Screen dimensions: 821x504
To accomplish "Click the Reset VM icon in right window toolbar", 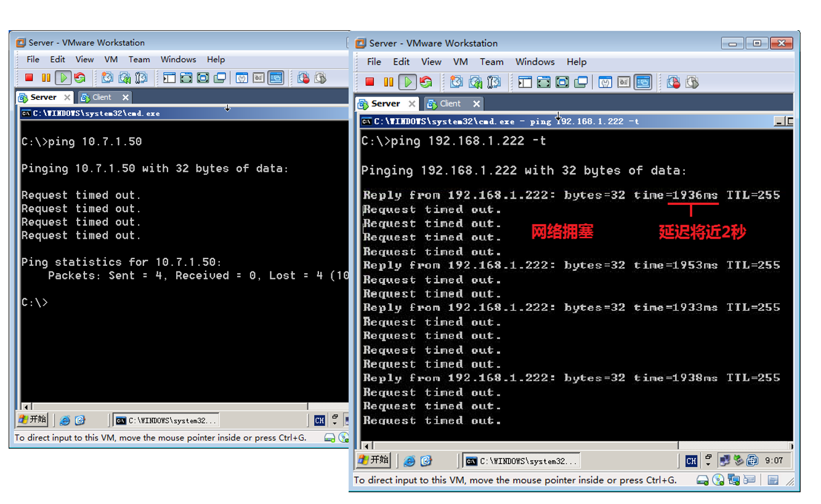I will pyautogui.click(x=426, y=82).
